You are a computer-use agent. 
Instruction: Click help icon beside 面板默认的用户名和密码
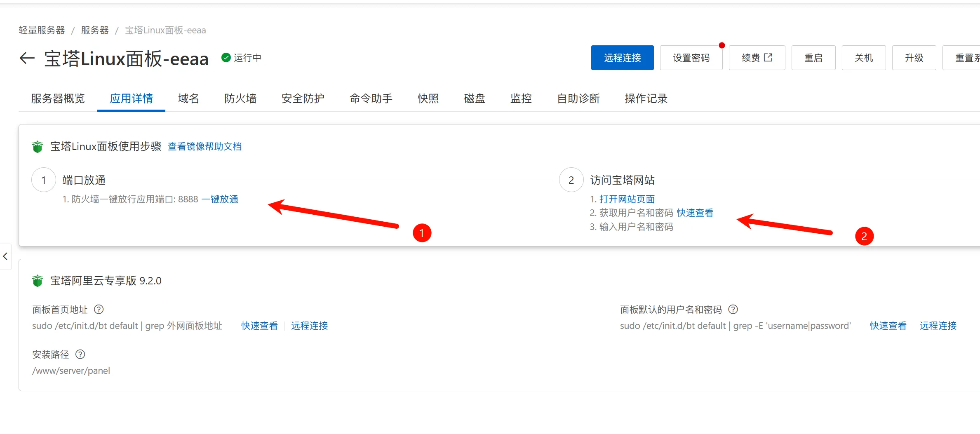tap(733, 309)
